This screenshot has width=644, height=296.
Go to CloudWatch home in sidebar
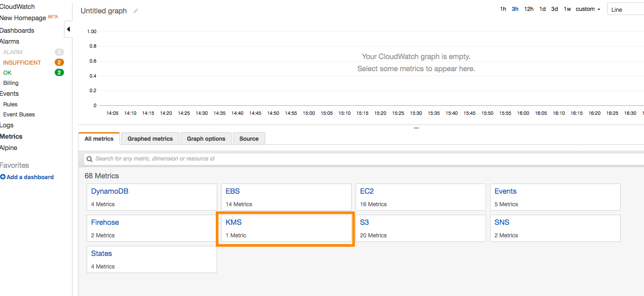17,6
